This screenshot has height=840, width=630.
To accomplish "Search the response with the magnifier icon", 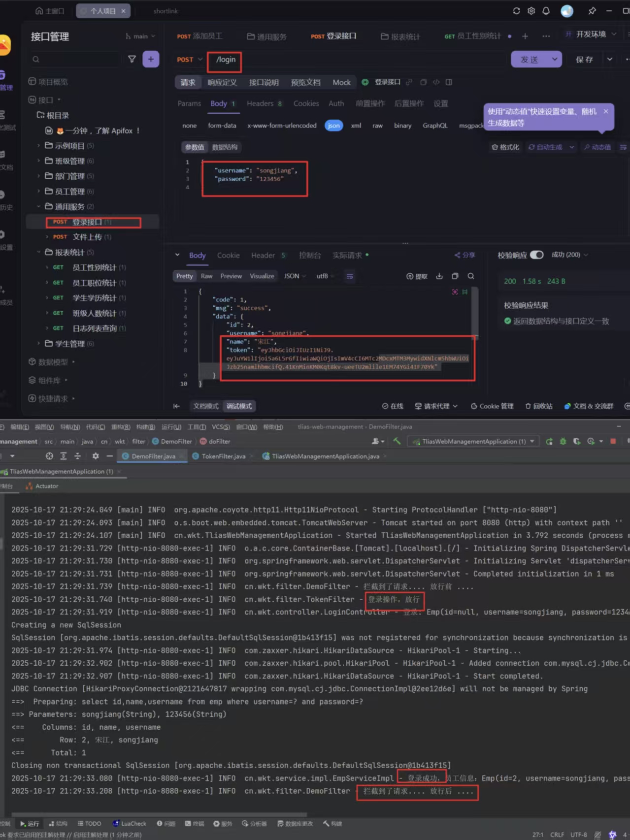I will click(x=470, y=276).
